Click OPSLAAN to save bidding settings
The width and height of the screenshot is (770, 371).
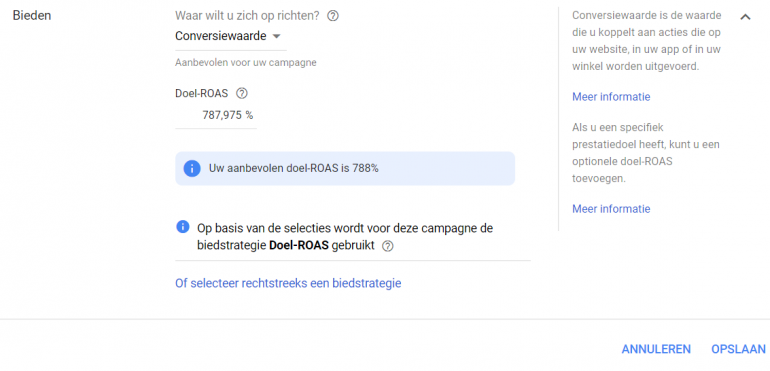pos(738,349)
